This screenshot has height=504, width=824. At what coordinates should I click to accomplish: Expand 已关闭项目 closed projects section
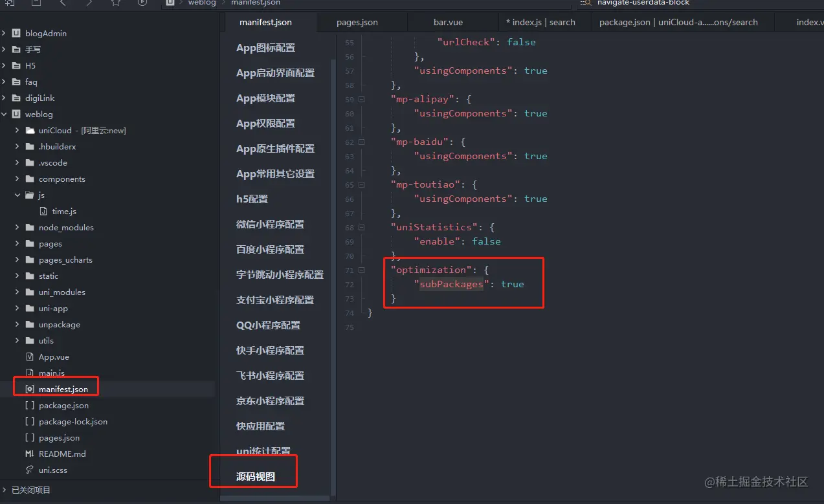coord(5,490)
